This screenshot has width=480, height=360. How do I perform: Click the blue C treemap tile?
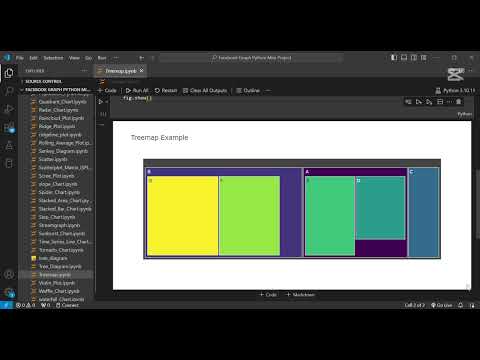(423, 212)
